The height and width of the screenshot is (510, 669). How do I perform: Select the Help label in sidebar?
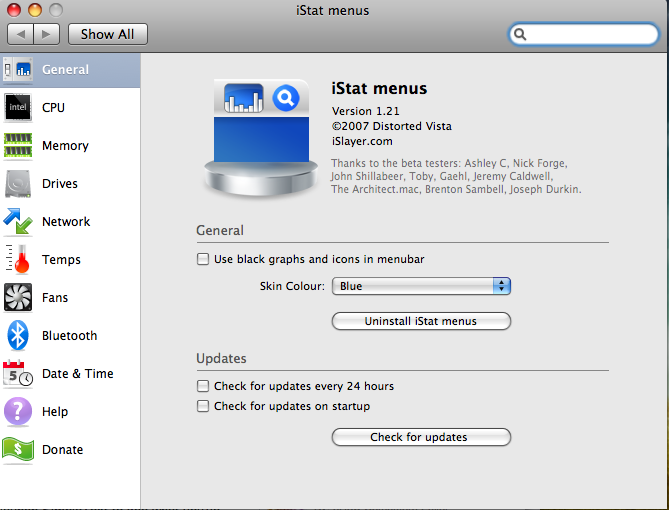click(55, 411)
